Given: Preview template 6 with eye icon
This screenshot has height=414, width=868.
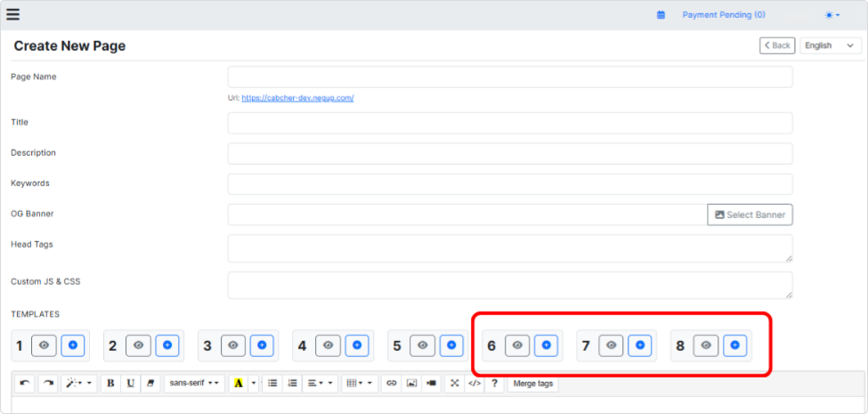Looking at the screenshot, I should [517, 345].
